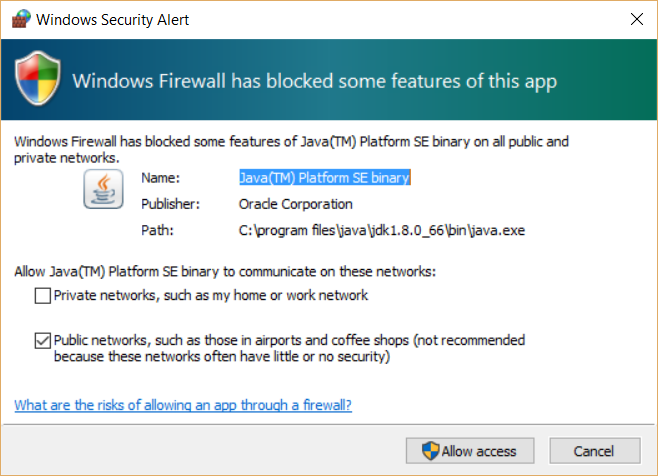Screen dimensions: 658x476
Task: Click the Private networks label text
Action: 211,295
